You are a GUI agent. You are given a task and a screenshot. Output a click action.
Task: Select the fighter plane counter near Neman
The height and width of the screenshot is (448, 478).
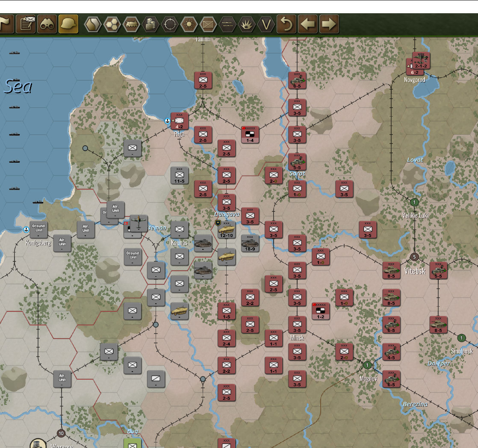139,223
